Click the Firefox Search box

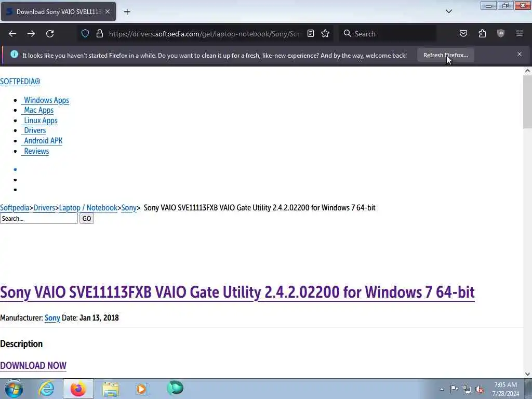point(387,34)
